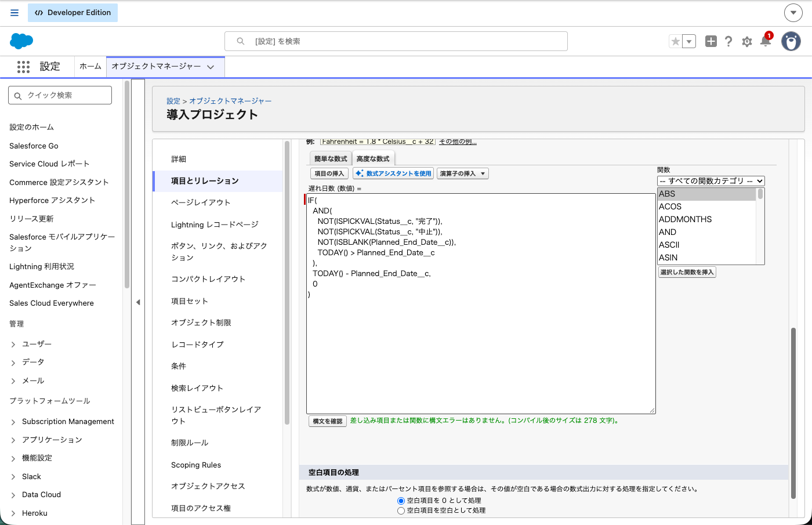The height and width of the screenshot is (525, 812).
Task: Open the すべての関数カテゴリ dropdown
Action: click(x=711, y=181)
